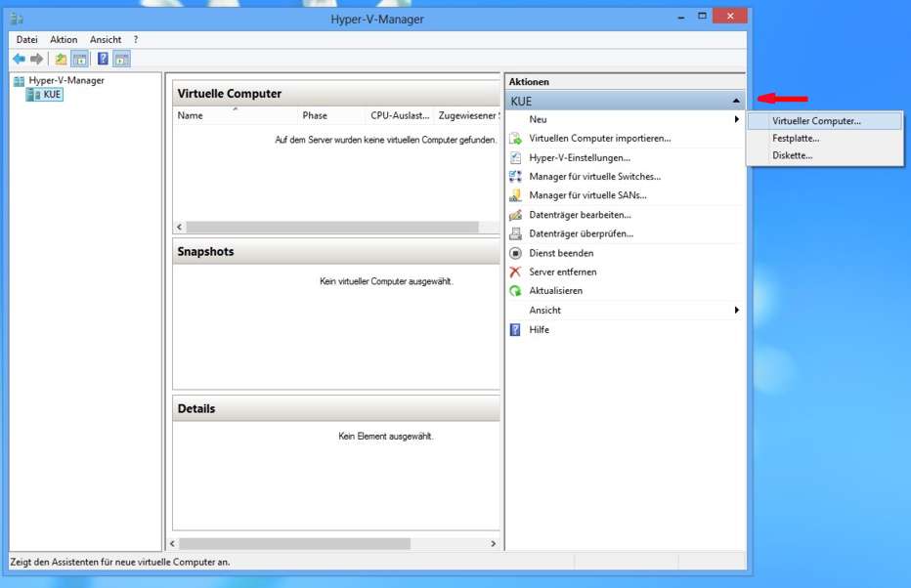Sort by the Phase column header

pyautogui.click(x=331, y=115)
